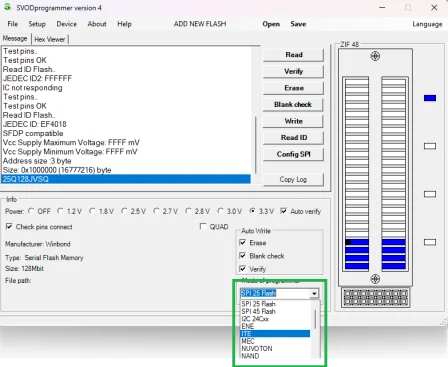Screen dimensions: 448x367
Task: Switch to the Hex Viewer tab
Action: pos(50,39)
